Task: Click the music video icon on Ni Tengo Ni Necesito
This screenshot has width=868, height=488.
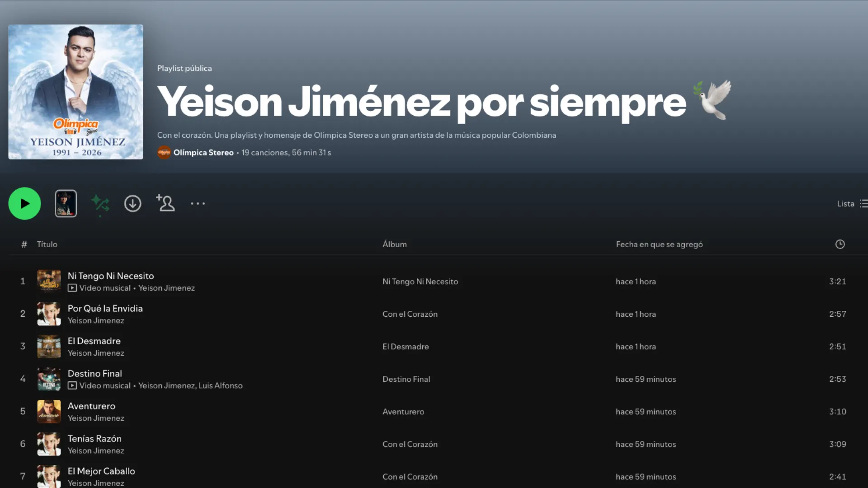Action: pyautogui.click(x=72, y=288)
